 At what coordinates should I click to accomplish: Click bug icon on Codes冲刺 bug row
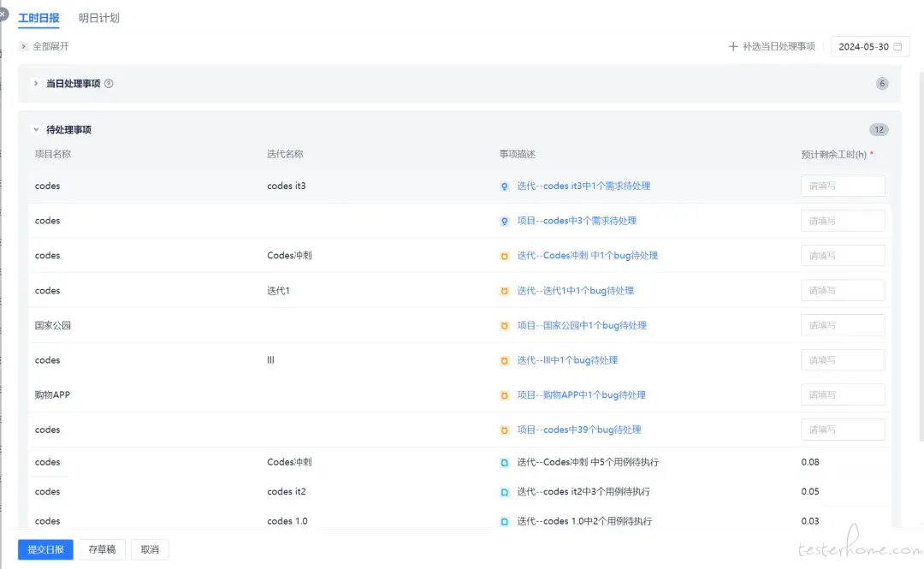click(505, 256)
